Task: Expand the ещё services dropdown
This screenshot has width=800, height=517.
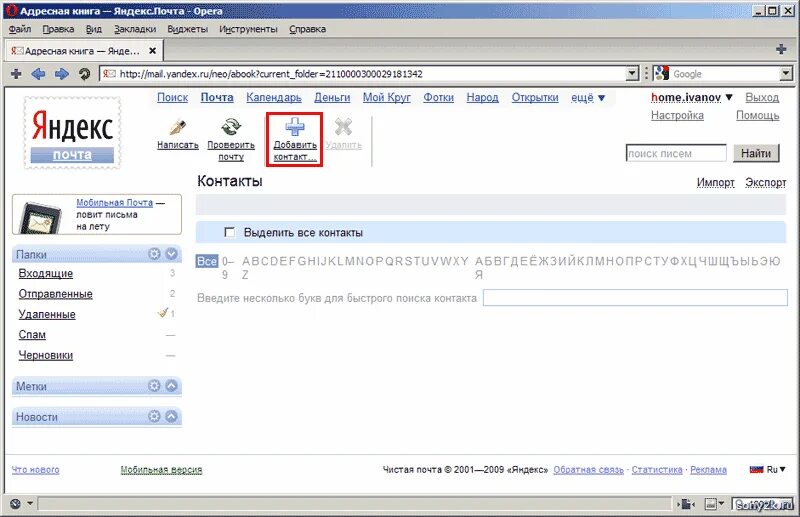Action: click(x=602, y=98)
